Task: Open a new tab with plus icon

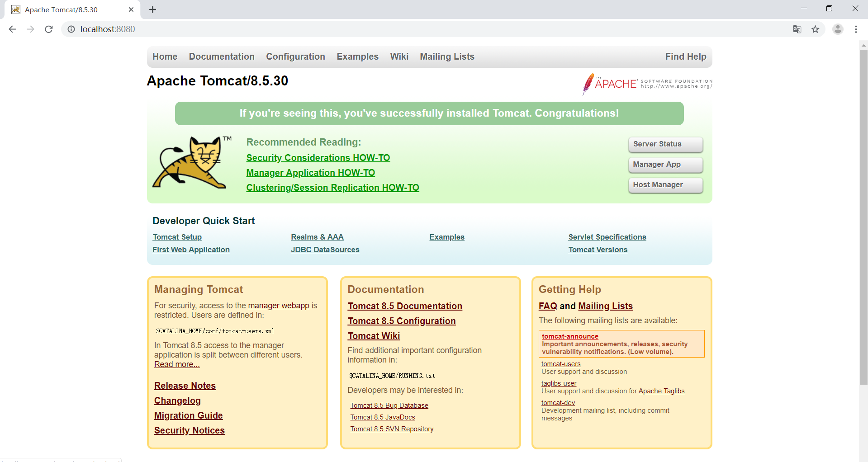Action: click(153, 9)
